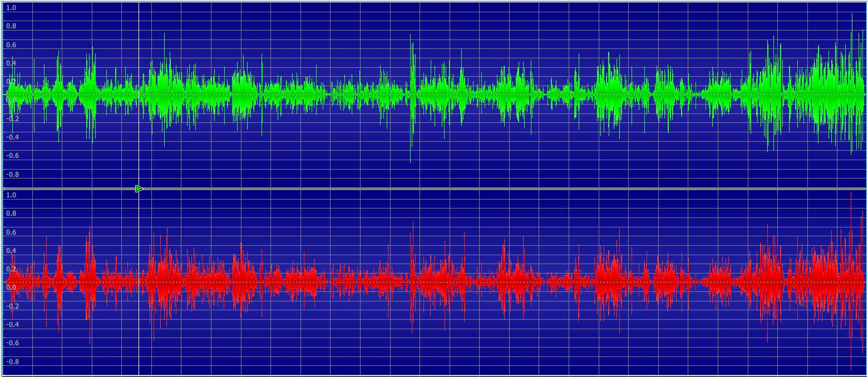The width and height of the screenshot is (868, 377).
Task: Click the green play position marker triangle
Action: 139,189
